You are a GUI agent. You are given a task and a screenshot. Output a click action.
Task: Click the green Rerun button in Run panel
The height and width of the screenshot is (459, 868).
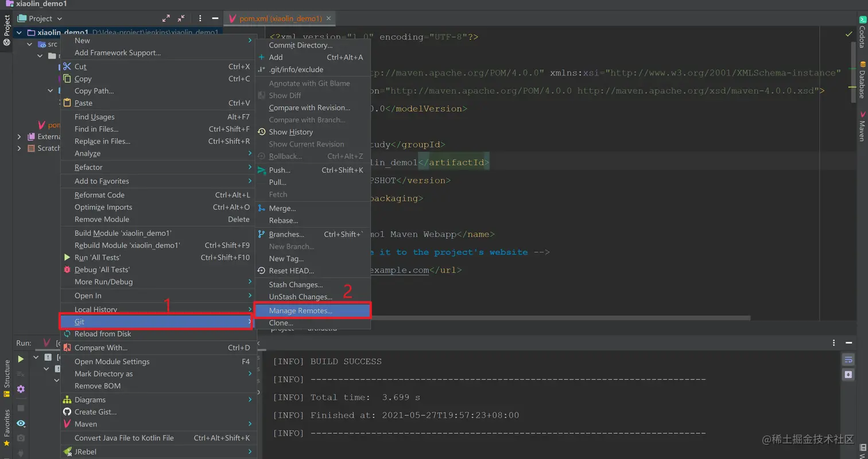(21, 359)
